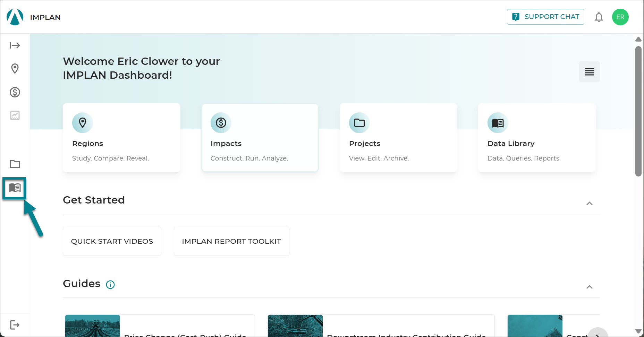Click the IMPLAN brand name text
The width and height of the screenshot is (644, 337).
pos(45,17)
